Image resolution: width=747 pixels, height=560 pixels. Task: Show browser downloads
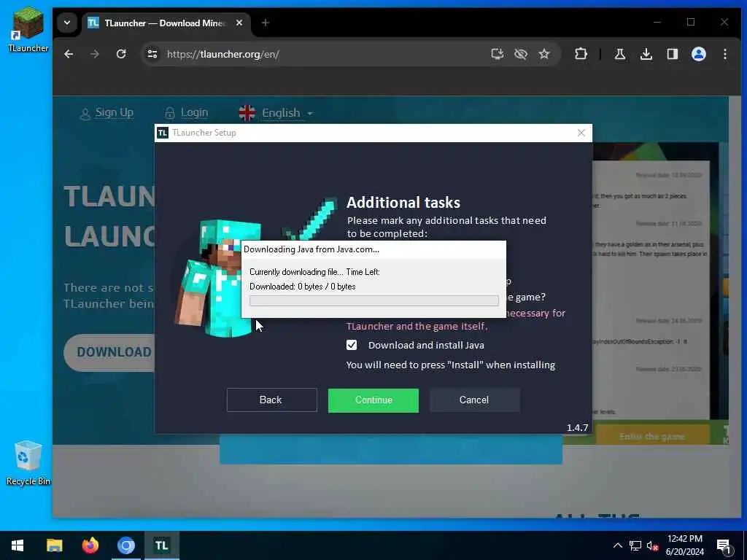click(x=646, y=54)
